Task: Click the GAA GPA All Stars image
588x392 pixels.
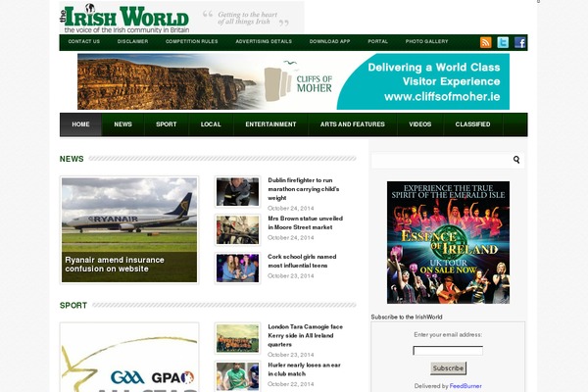Action: click(x=129, y=358)
